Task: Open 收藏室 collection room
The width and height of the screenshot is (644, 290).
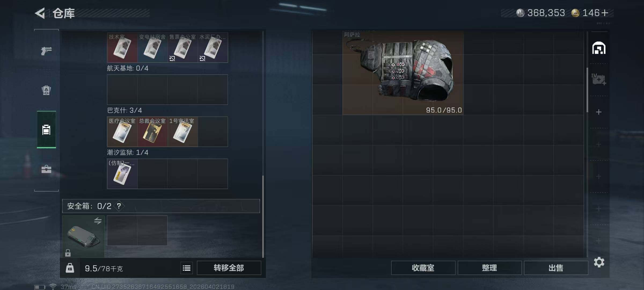Action: click(423, 268)
